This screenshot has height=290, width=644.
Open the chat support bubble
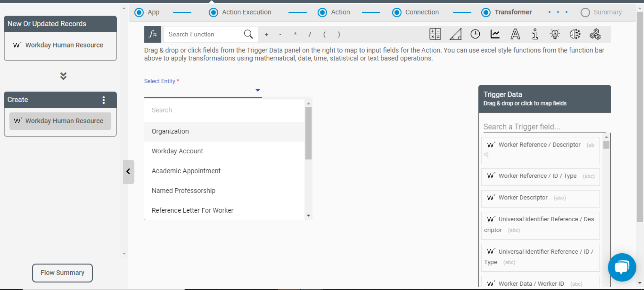[622, 267]
